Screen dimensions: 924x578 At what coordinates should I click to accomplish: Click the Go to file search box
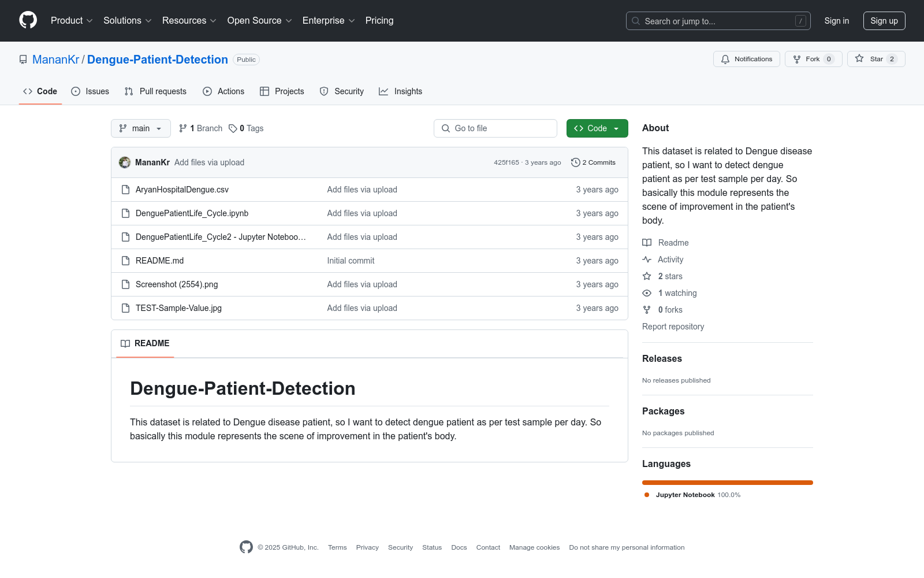point(495,128)
